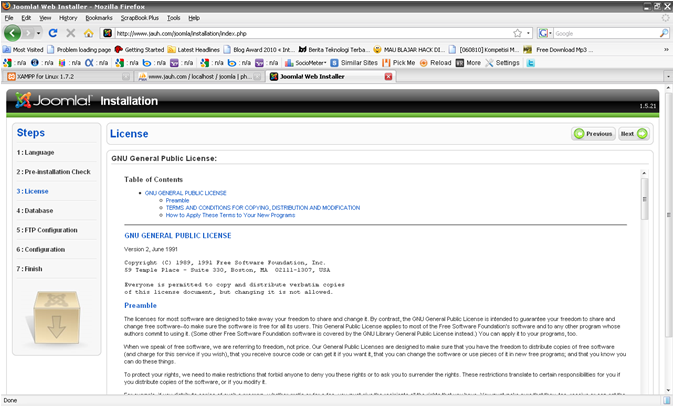This screenshot has width=675, height=409.
Task: Select step 1: Language
Action: [x=35, y=152]
